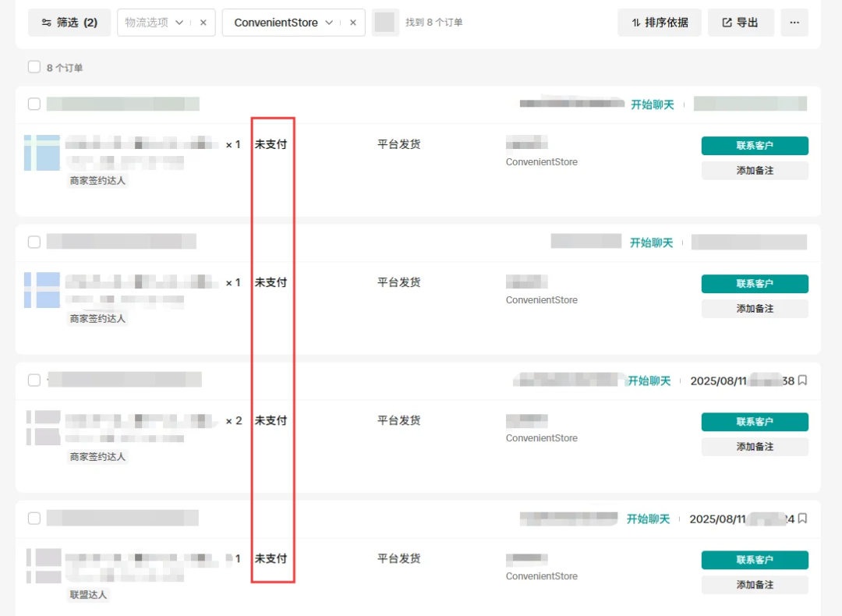
Task: Select the checkbox of the second order
Action: [34, 242]
